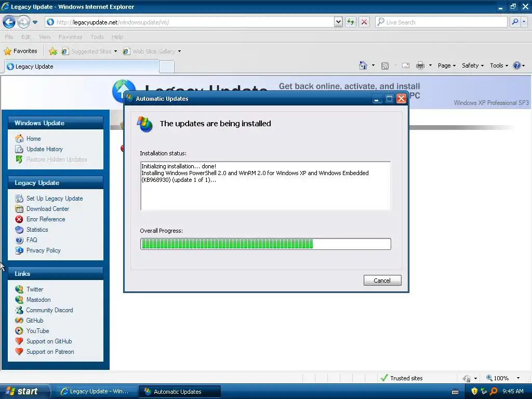The image size is (532, 399).
Task: Open the Edit menu
Action: (x=26, y=37)
